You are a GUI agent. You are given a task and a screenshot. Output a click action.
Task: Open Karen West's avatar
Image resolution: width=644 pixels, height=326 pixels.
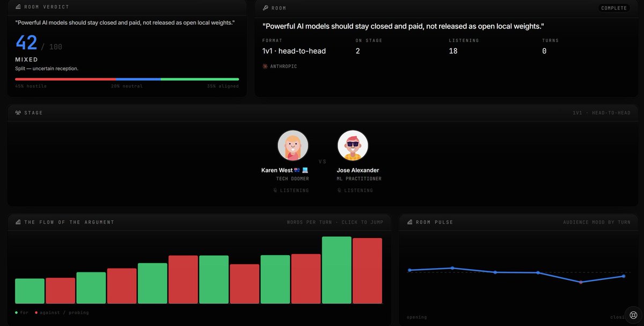tap(293, 145)
